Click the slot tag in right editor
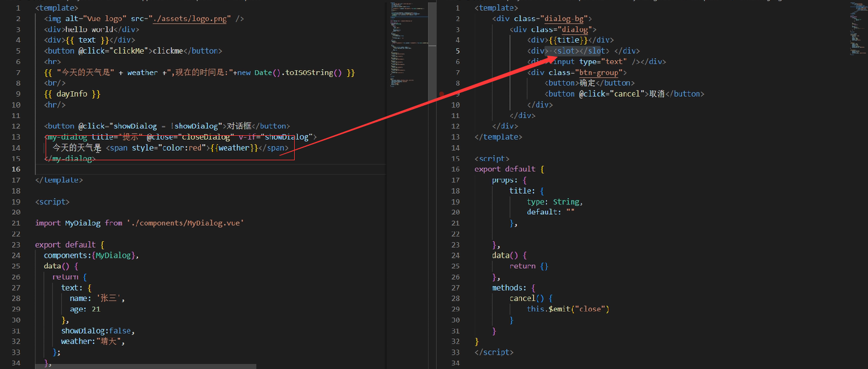Screen dimensions: 868x369 coord(581,51)
